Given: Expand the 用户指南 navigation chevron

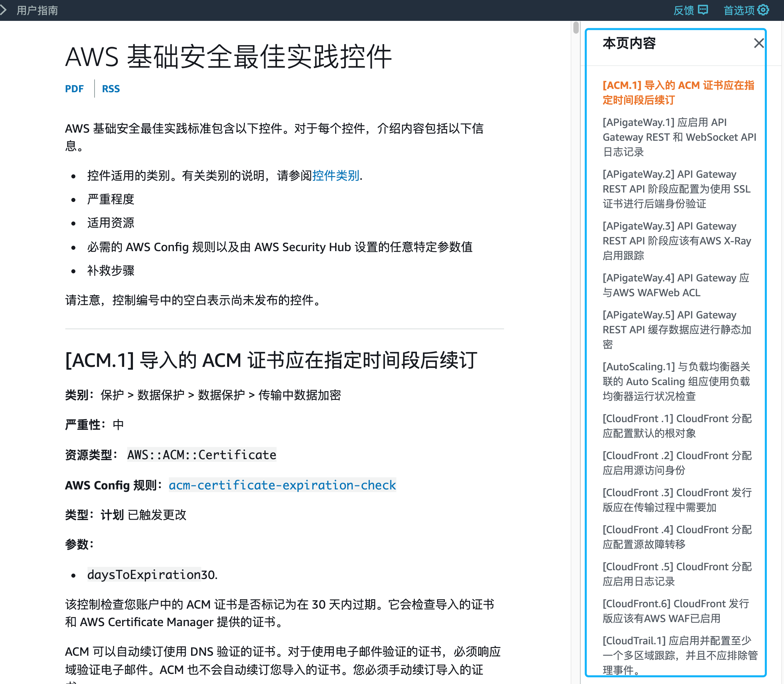Looking at the screenshot, I should click(x=4, y=10).
